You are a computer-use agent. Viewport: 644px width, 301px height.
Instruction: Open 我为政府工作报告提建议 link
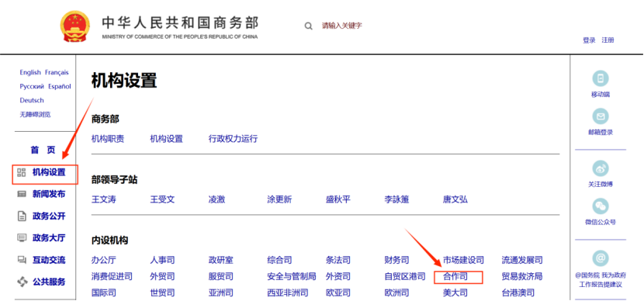click(x=601, y=281)
